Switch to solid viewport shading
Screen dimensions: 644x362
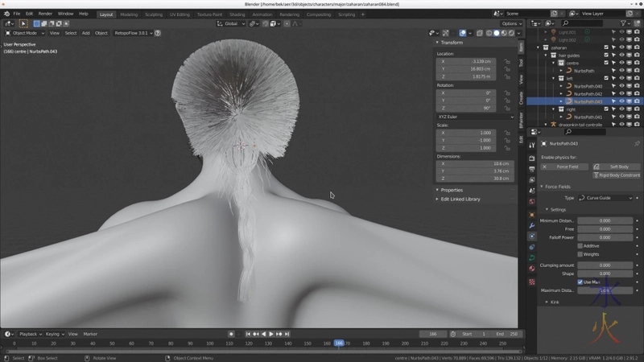[495, 33]
